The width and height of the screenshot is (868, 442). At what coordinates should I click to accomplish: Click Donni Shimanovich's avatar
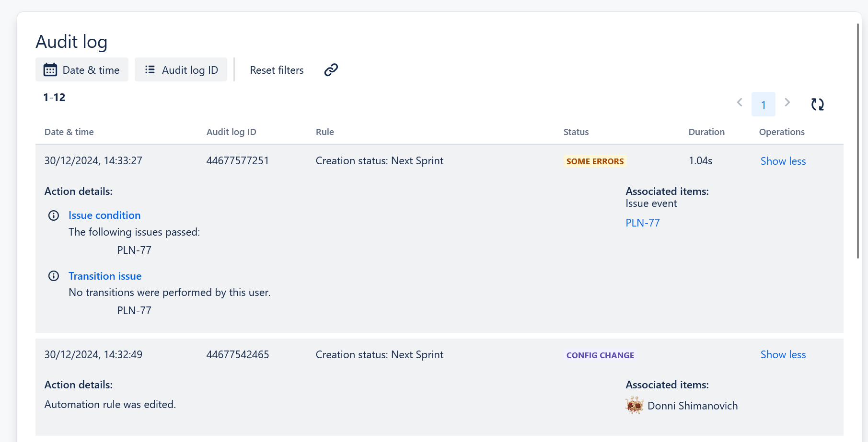(635, 406)
